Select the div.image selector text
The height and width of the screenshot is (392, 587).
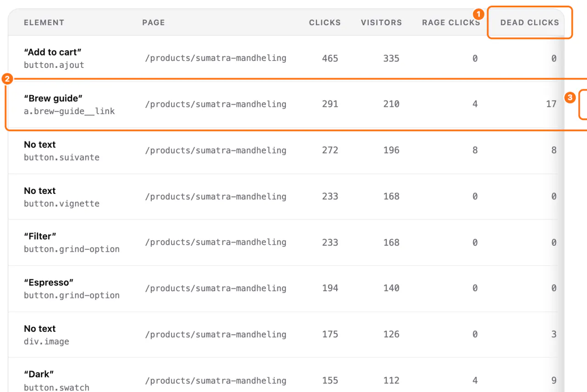pos(46,342)
